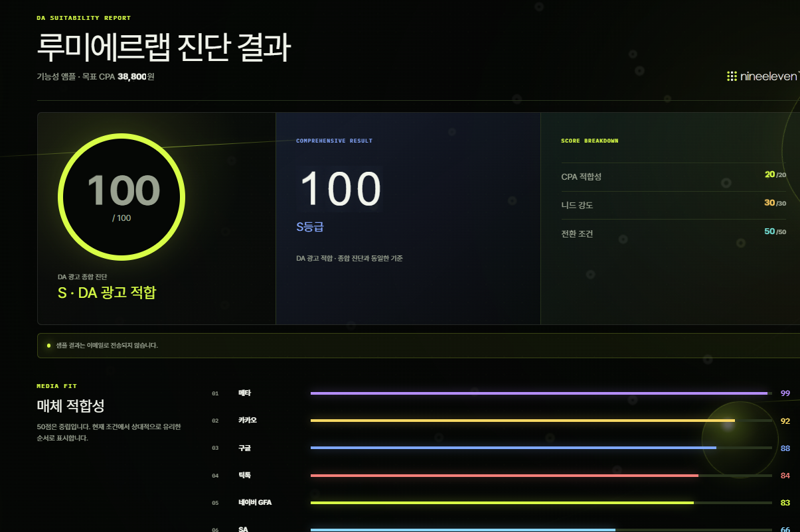Screen dimensions: 800x532
Task: Select the 네이버 GFA media name
Action: 255,503
